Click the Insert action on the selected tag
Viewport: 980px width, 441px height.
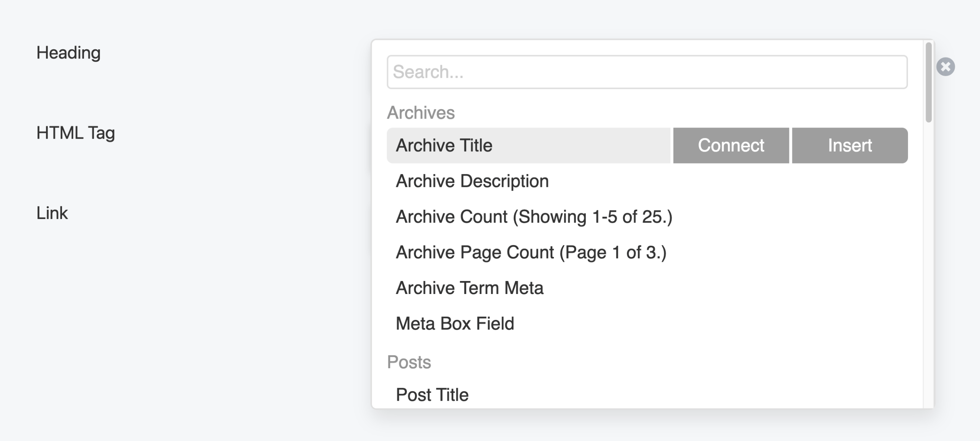point(849,145)
